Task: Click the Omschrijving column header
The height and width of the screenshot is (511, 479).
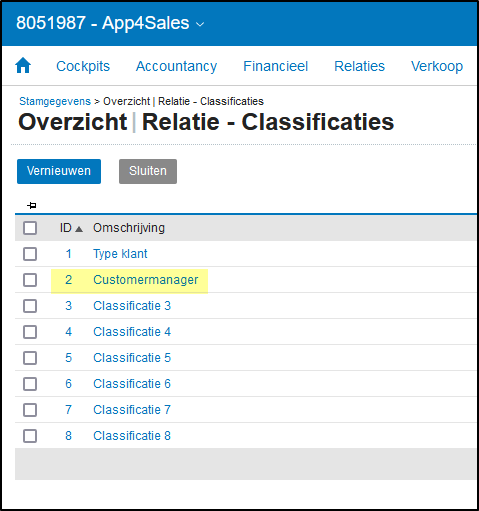Action: tap(129, 228)
